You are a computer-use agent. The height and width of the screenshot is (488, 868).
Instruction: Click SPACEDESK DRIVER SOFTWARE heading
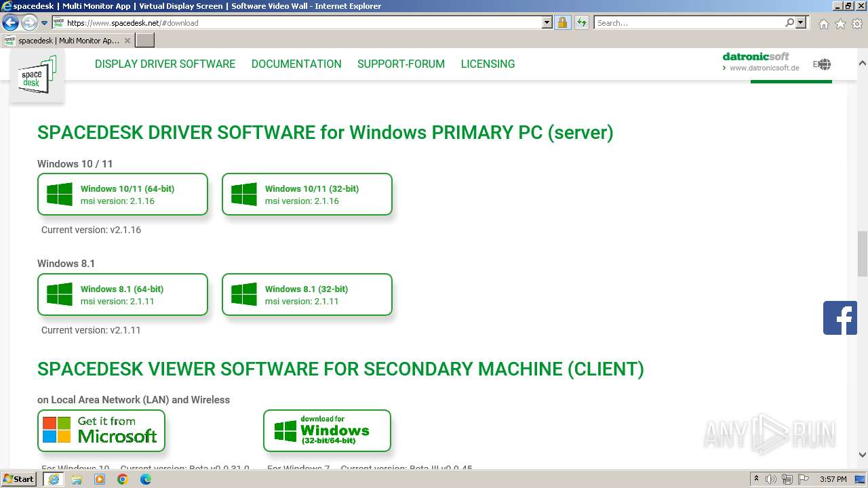click(x=325, y=132)
